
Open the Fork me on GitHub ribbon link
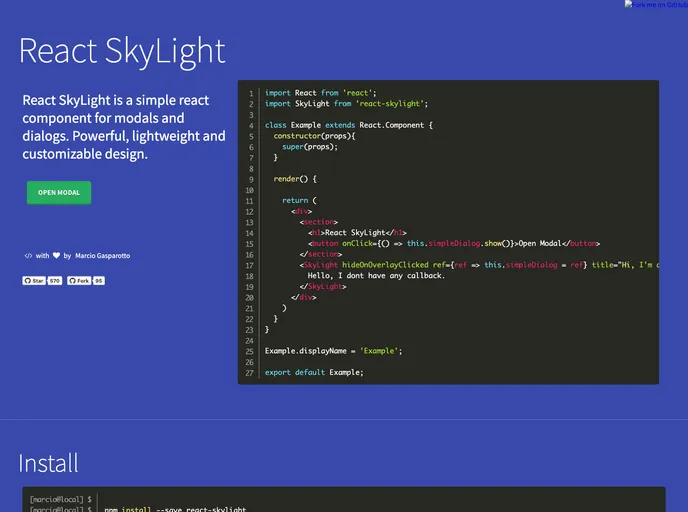coord(656,5)
